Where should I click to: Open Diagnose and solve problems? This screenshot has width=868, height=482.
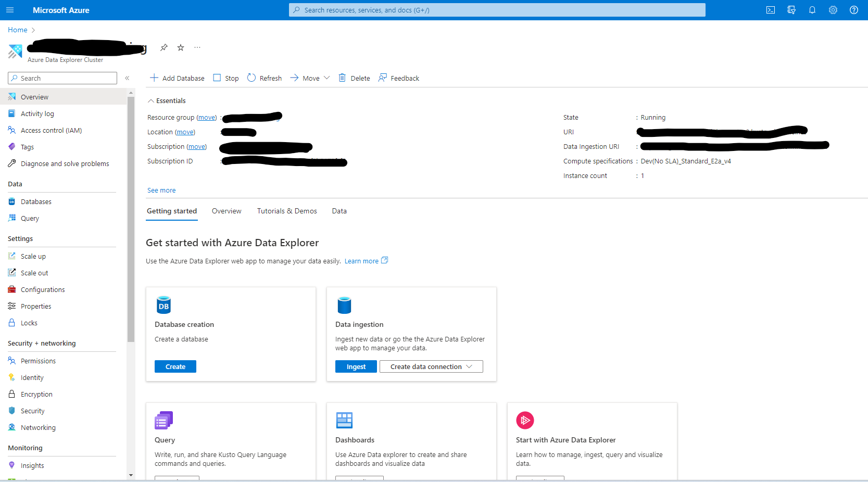[65, 163]
